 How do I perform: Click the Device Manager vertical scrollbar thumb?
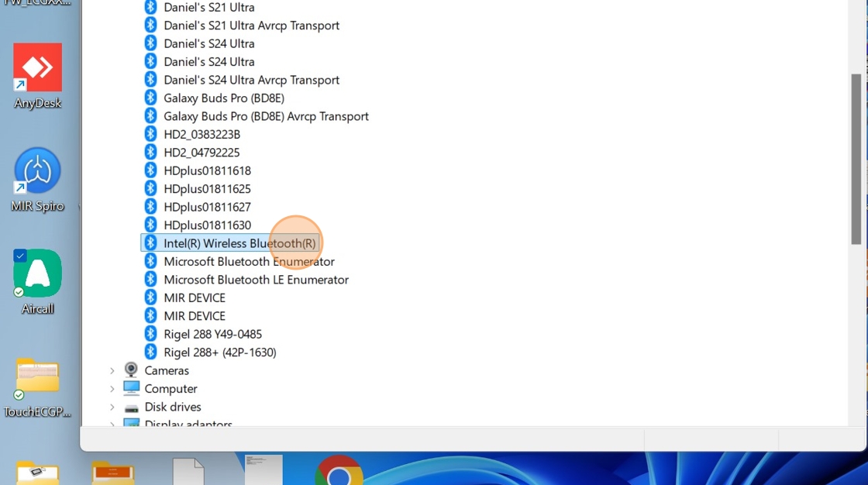pyautogui.click(x=856, y=159)
